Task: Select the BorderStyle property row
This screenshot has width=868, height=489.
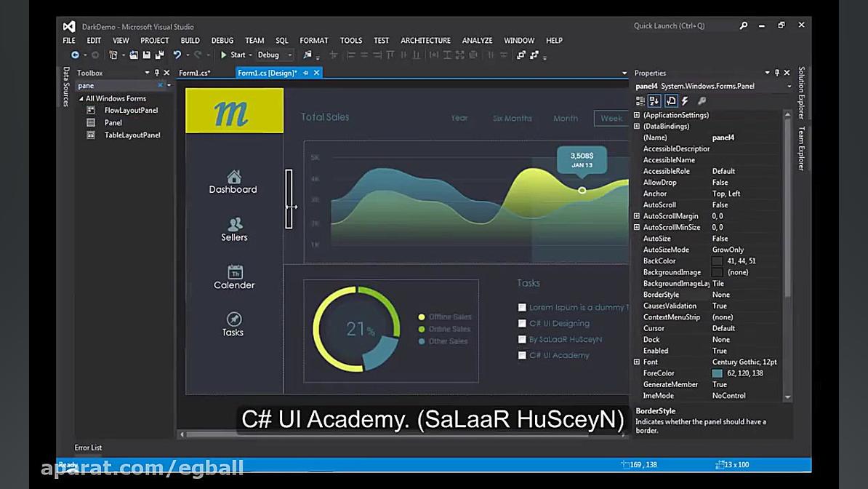Action: 707,295
